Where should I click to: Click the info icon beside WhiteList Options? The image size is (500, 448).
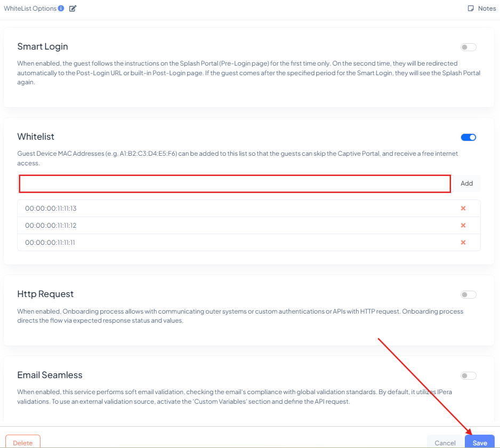pyautogui.click(x=60, y=8)
